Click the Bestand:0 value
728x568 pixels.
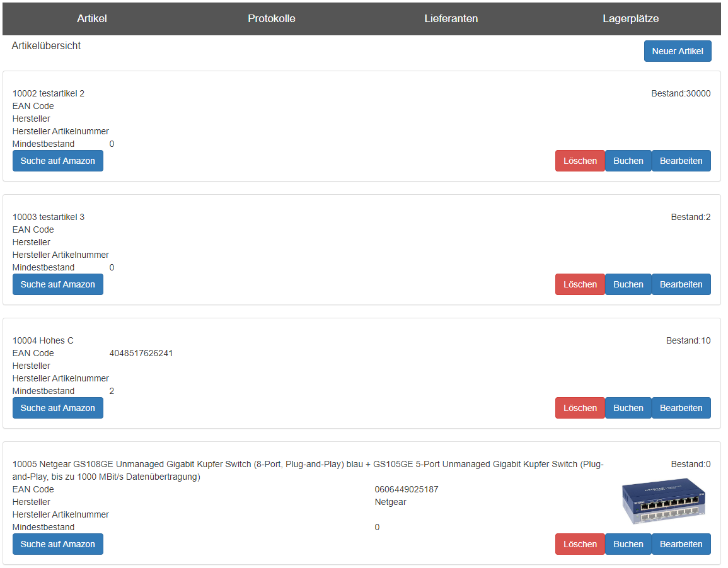pos(690,464)
